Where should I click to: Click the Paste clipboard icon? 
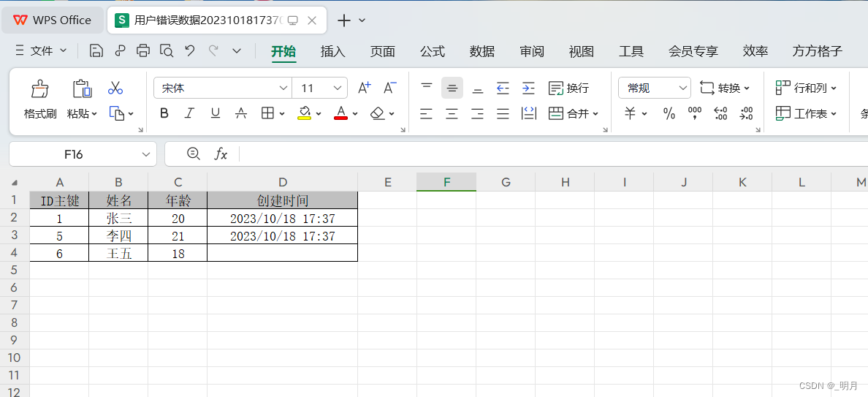[82, 88]
